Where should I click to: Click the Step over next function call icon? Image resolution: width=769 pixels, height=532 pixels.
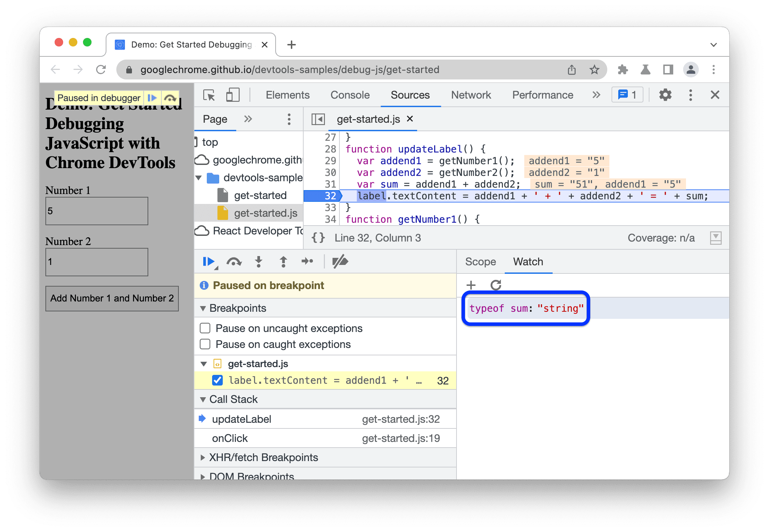pyautogui.click(x=234, y=262)
